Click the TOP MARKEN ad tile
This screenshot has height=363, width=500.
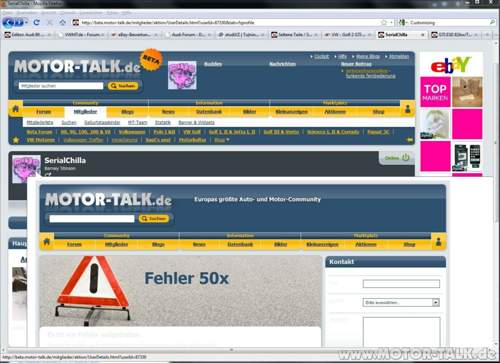click(435, 92)
